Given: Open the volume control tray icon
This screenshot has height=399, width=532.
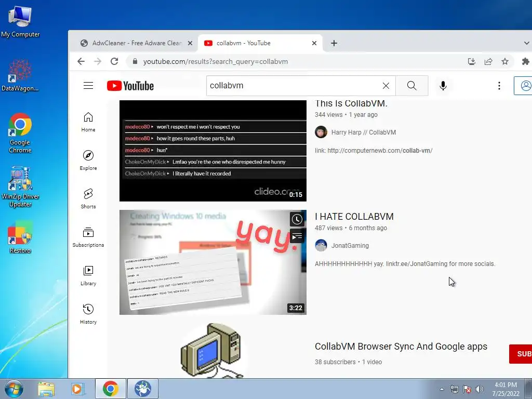Looking at the screenshot, I should [479, 389].
